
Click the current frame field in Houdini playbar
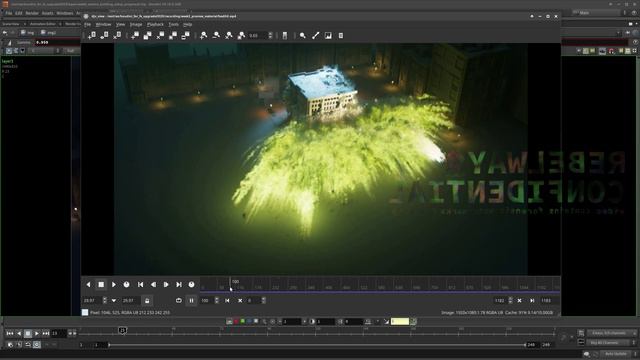coord(59,333)
